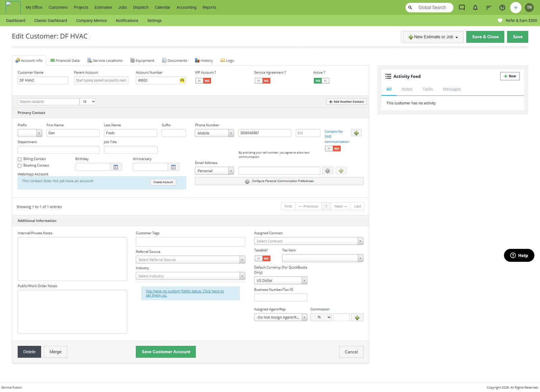
Task: Open the Birthday calendar picker
Action: click(116, 167)
